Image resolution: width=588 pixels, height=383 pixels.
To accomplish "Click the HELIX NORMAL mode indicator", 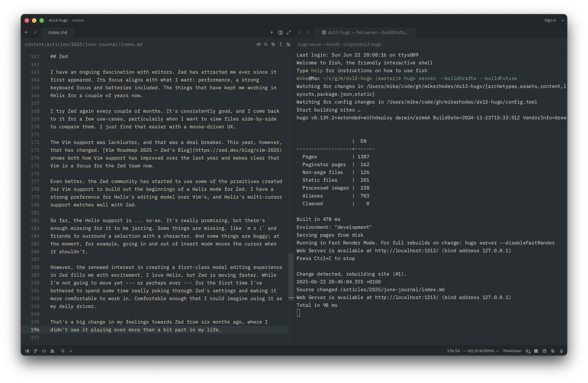I will pos(481,351).
